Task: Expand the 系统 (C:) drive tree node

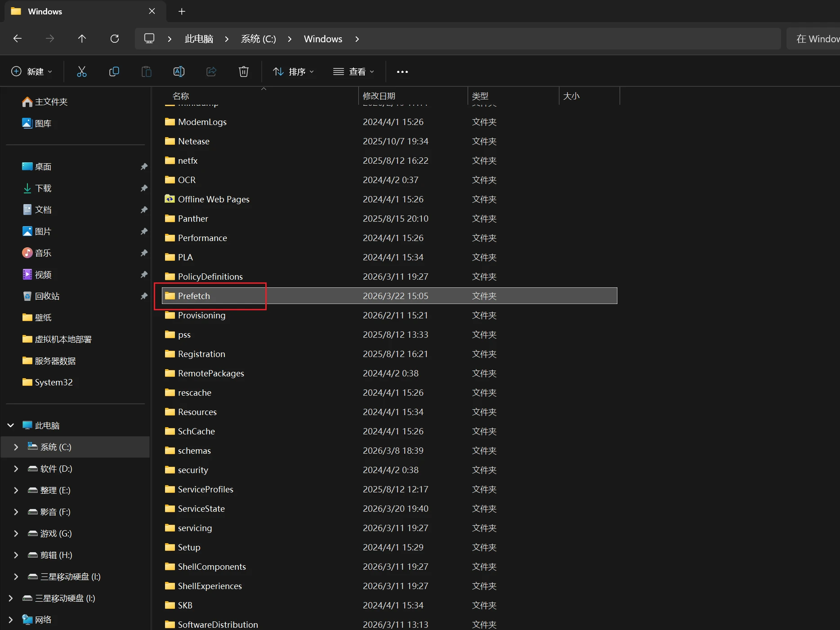Action: pos(16,447)
